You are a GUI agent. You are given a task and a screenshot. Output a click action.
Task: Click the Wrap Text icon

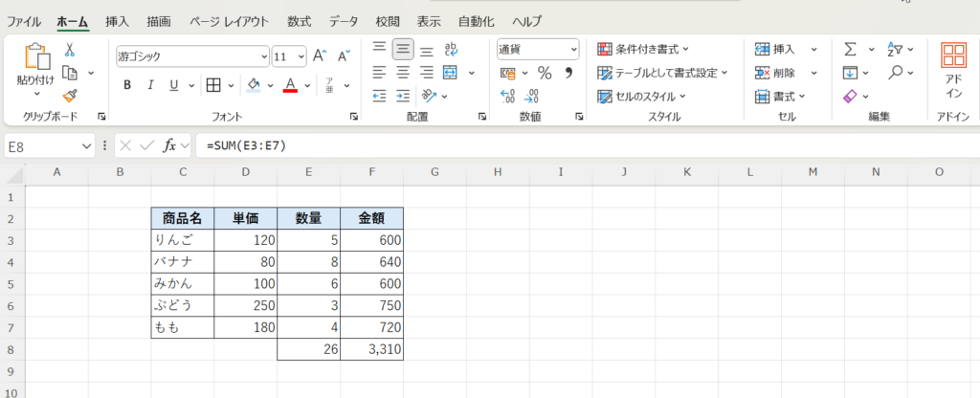(451, 50)
